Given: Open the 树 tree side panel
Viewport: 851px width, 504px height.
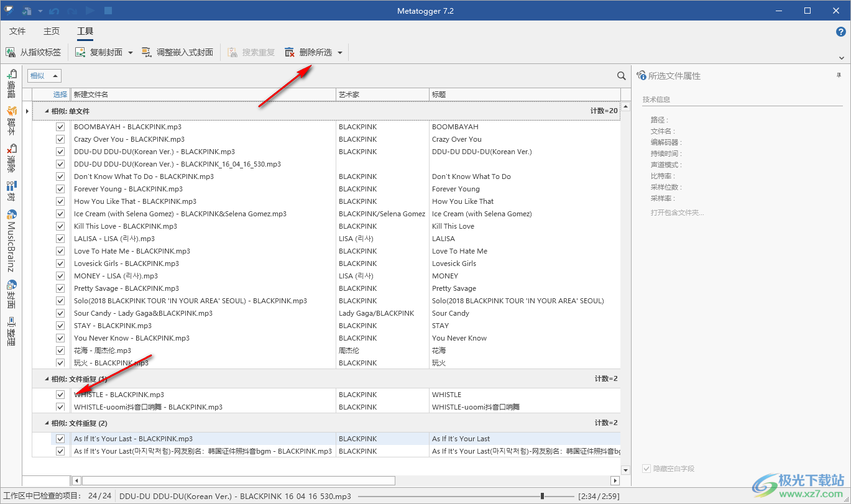Looking at the screenshot, I should click(x=11, y=190).
